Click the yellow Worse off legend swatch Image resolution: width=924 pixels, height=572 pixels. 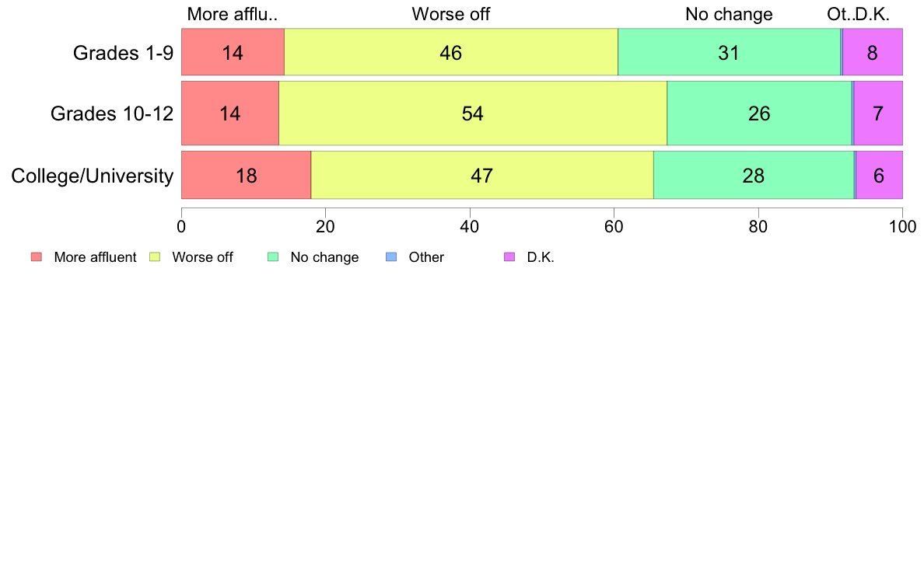(x=155, y=256)
